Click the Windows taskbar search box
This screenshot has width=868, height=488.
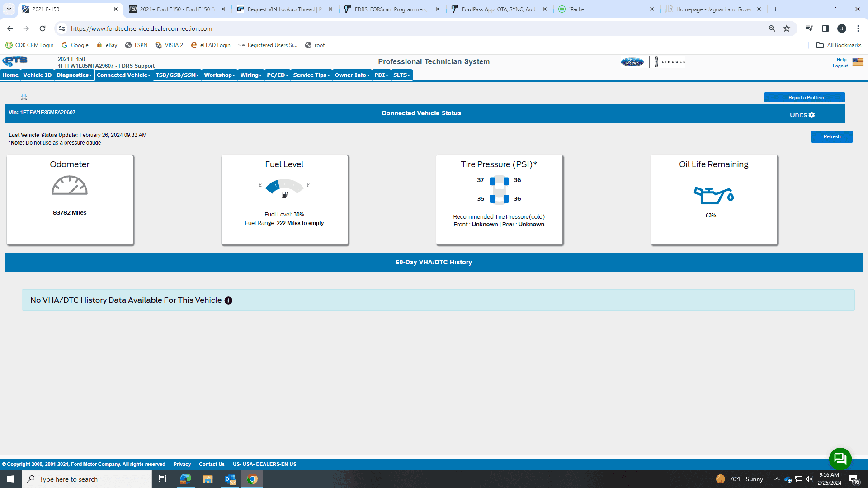pos(87,479)
